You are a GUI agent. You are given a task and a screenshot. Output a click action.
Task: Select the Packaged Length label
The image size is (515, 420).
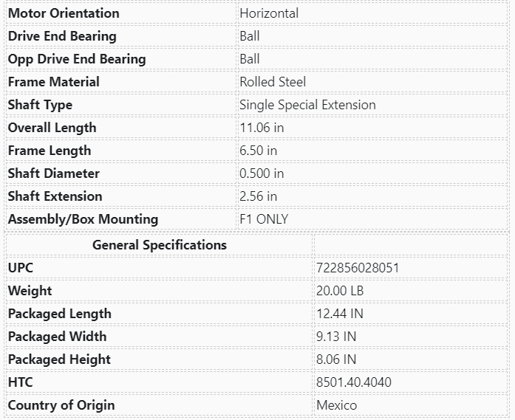[x=60, y=314]
